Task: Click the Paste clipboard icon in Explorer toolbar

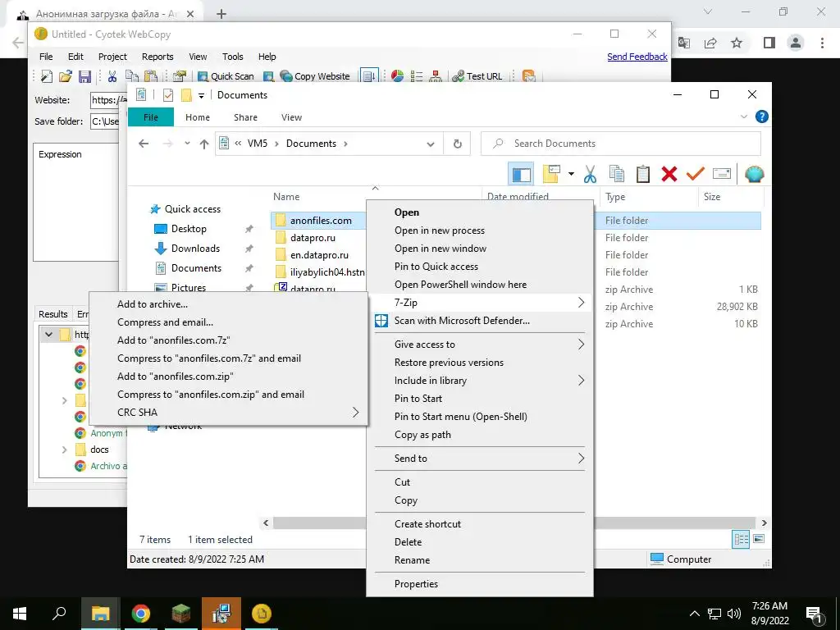Action: click(x=643, y=174)
